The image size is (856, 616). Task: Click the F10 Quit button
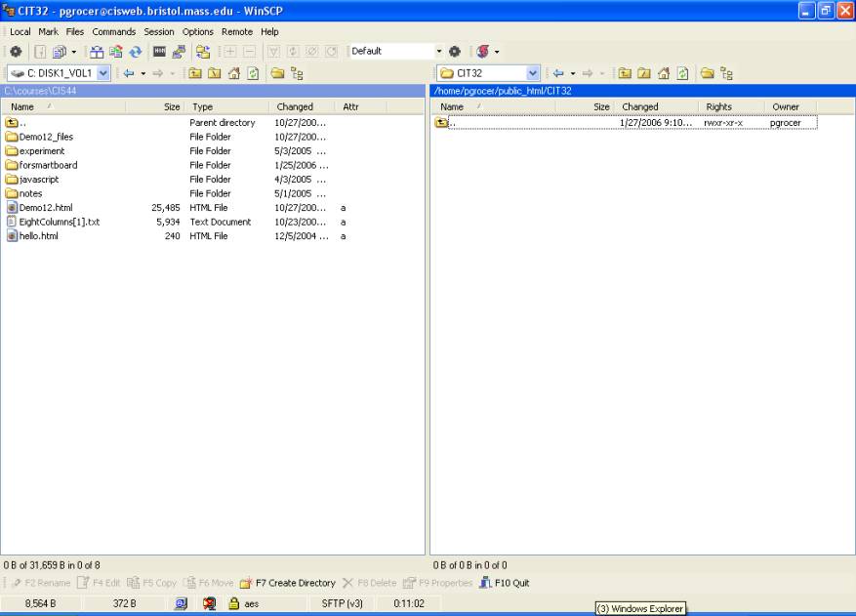coord(505,583)
